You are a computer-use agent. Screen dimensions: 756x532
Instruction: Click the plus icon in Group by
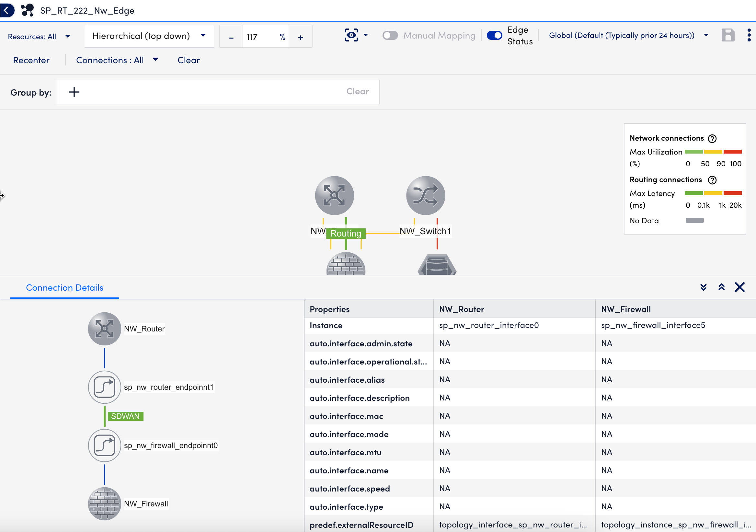[74, 92]
